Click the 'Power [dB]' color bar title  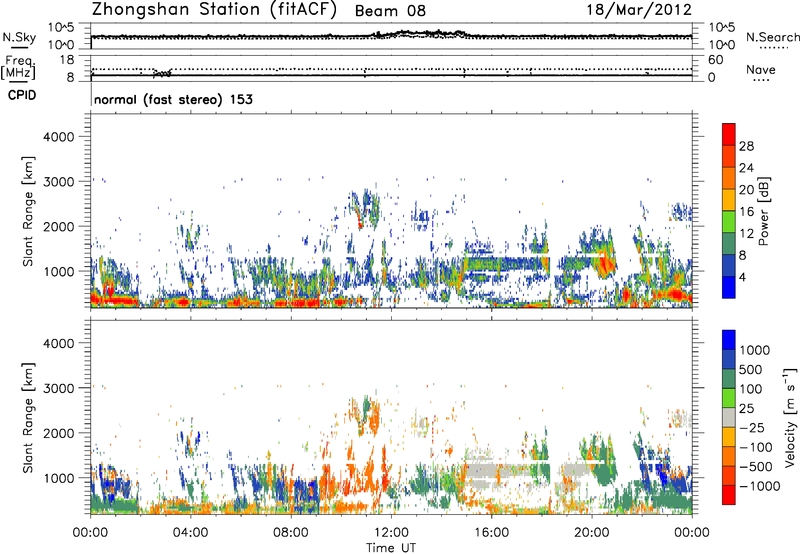(x=764, y=211)
